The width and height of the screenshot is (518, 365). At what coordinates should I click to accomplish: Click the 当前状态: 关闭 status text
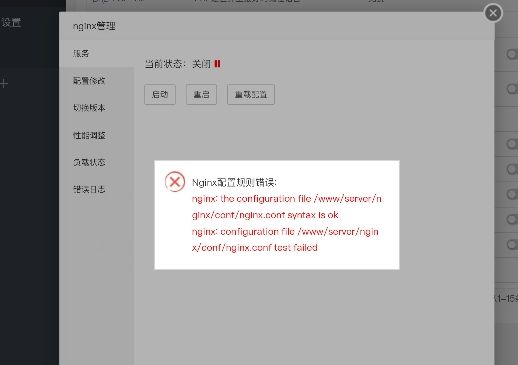point(178,64)
